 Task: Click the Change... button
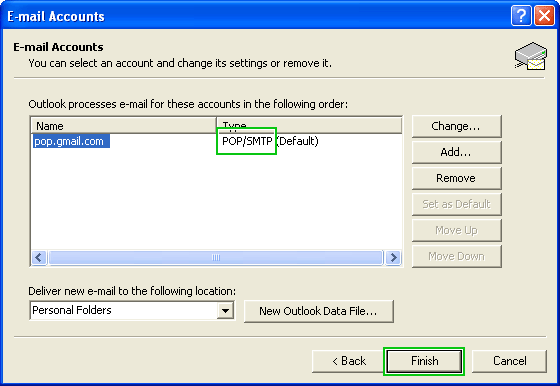coord(456,126)
